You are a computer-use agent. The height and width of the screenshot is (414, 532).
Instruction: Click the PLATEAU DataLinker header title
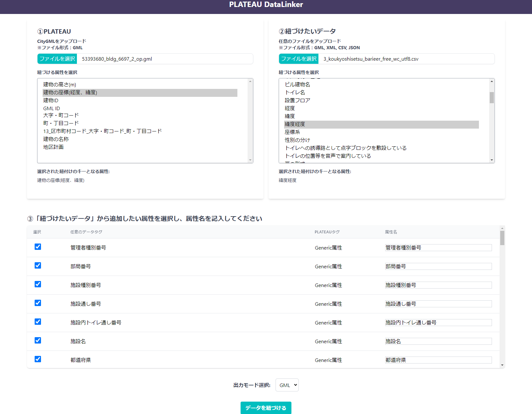266,4
